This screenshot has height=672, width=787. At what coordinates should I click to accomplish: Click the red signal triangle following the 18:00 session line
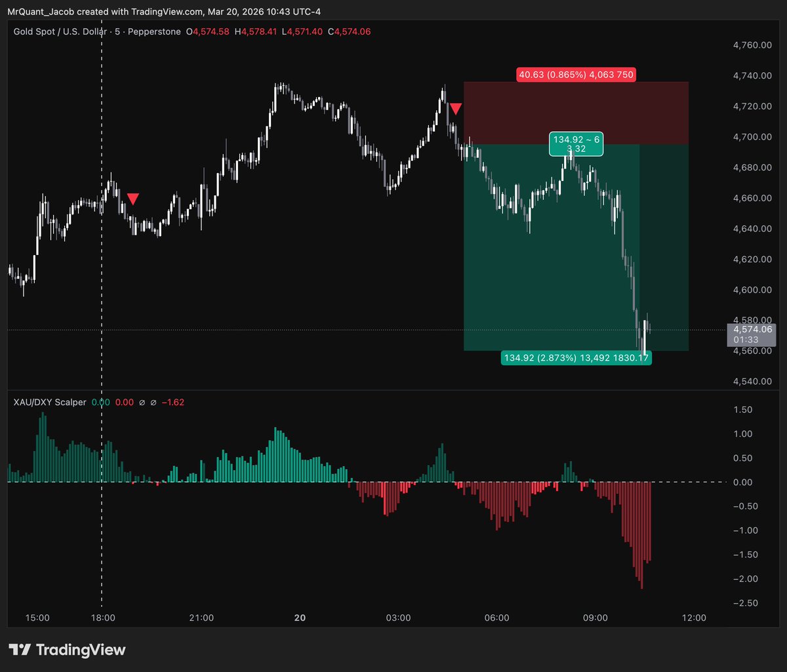132,199
